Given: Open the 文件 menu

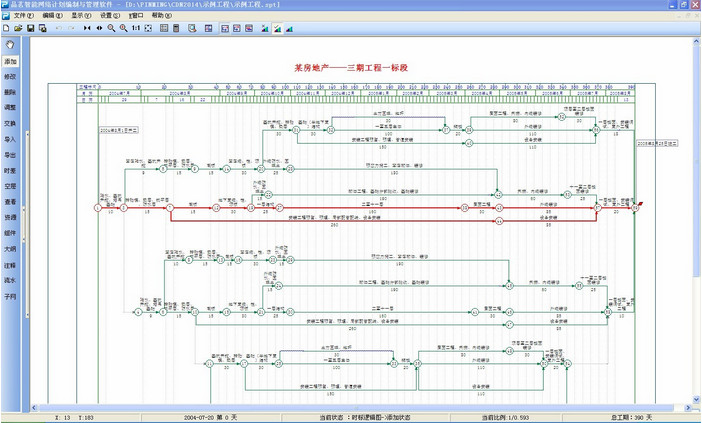Looking at the screenshot, I should click(x=23, y=16).
